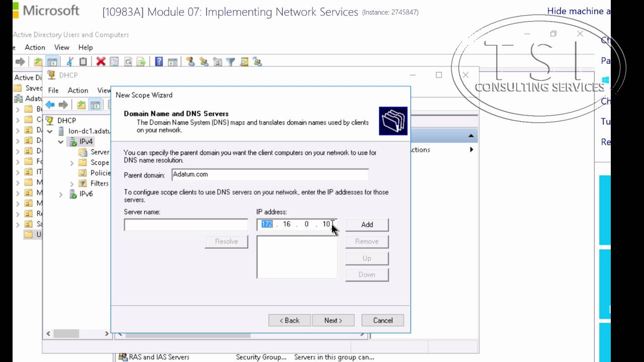Viewport: 644px width, 362px height.
Task: Open View menu in DHCP window
Action: coord(104,90)
